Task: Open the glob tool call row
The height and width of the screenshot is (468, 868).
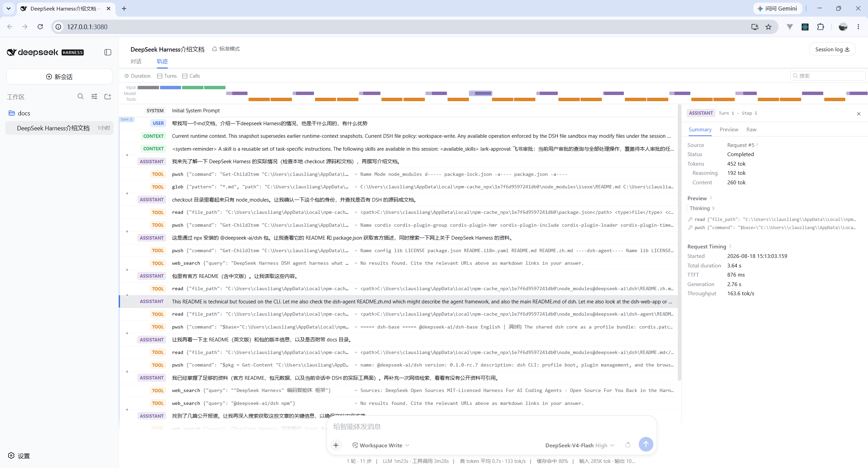Action: click(398, 187)
